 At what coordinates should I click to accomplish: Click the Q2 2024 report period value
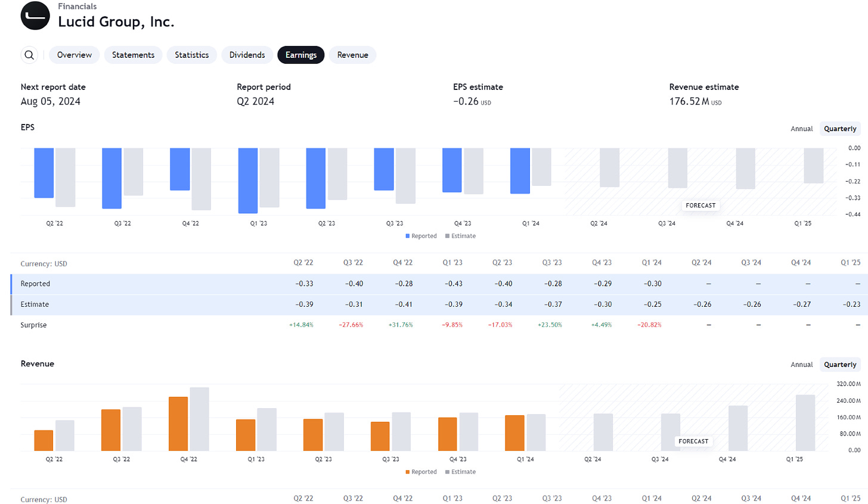click(x=256, y=101)
